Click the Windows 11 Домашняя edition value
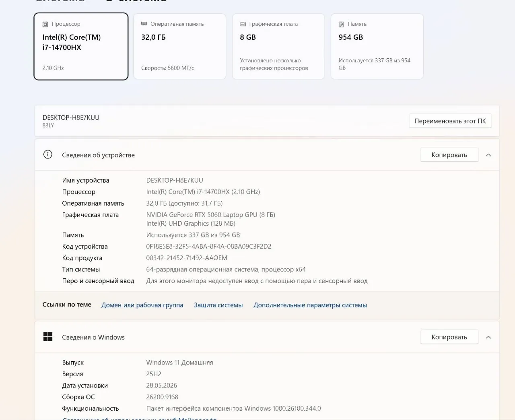 pos(179,362)
